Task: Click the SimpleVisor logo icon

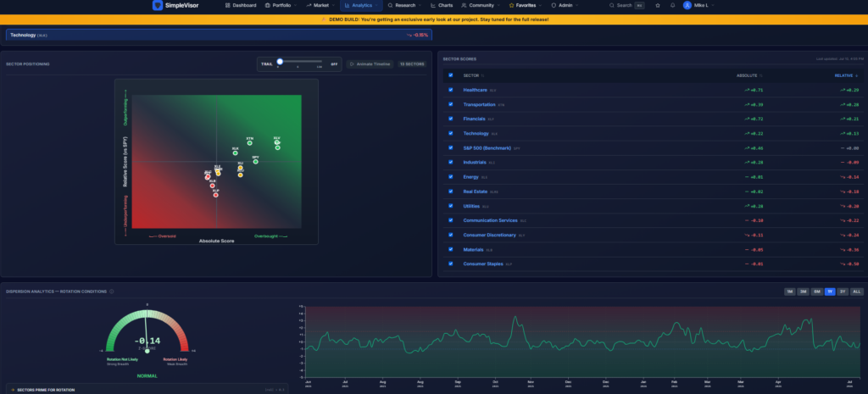Action: point(158,5)
